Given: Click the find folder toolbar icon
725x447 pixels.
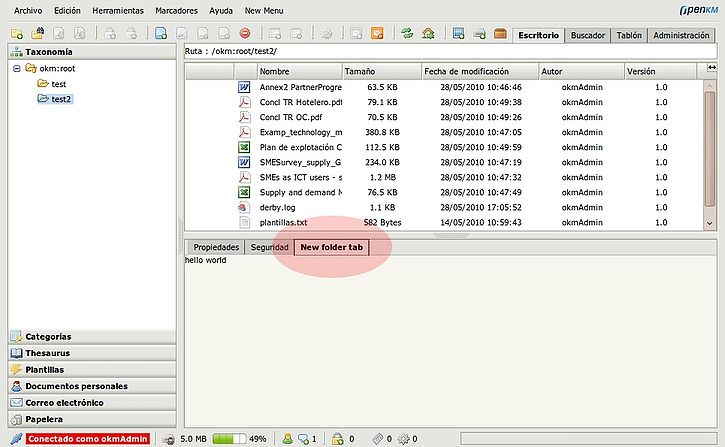Looking at the screenshot, I should (x=37, y=33).
